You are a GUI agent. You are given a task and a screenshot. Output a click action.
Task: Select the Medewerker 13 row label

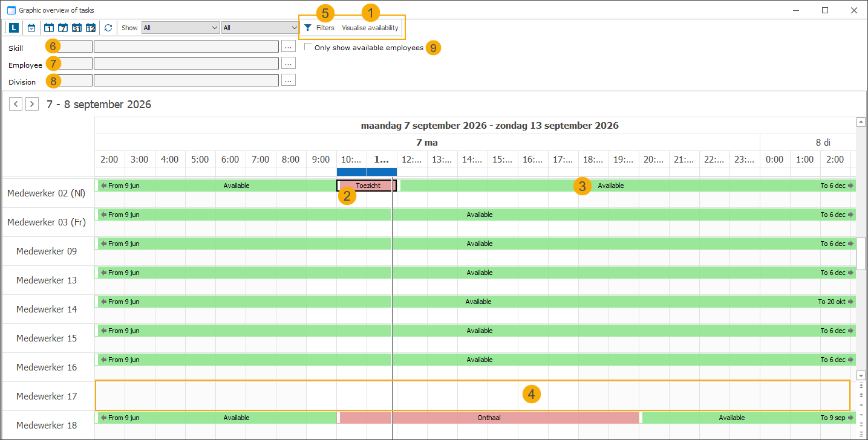(47, 280)
